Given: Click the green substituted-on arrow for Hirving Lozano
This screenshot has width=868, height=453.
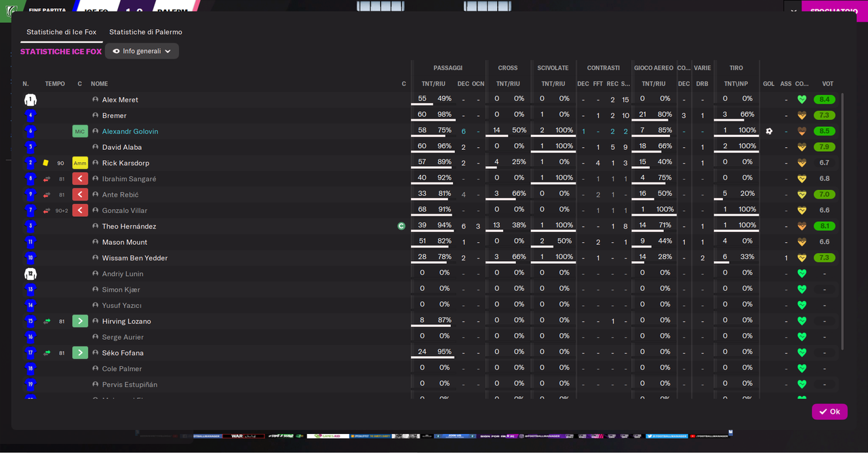Looking at the screenshot, I should [x=80, y=321].
